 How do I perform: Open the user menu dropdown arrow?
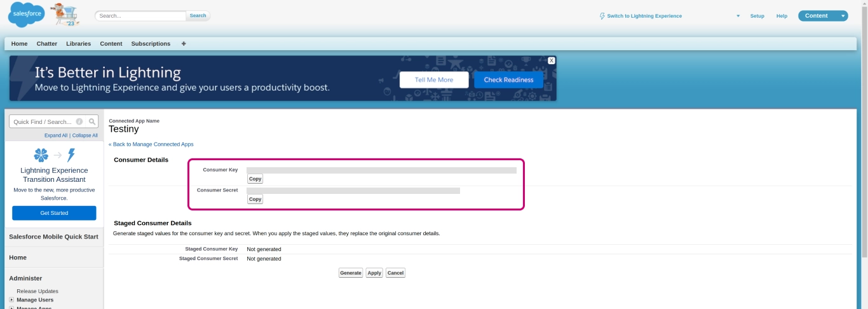point(738,16)
